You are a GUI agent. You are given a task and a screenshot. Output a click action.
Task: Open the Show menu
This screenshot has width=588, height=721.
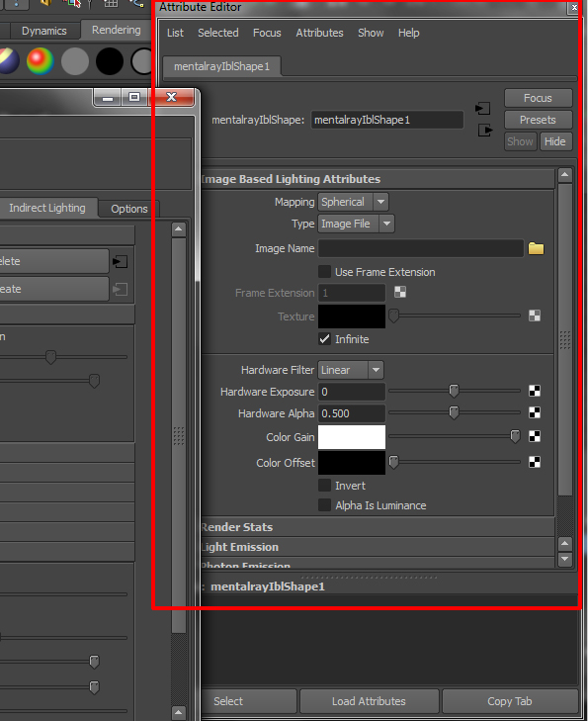point(371,33)
